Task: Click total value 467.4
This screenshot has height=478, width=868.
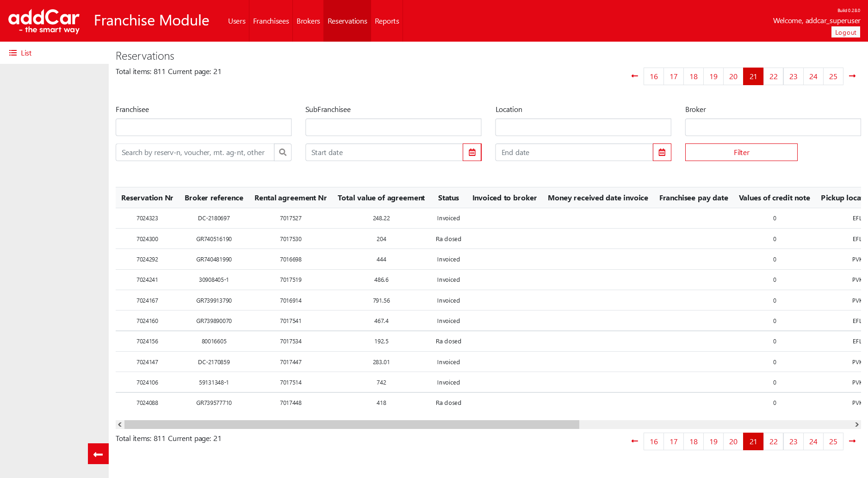Action: 381,321
